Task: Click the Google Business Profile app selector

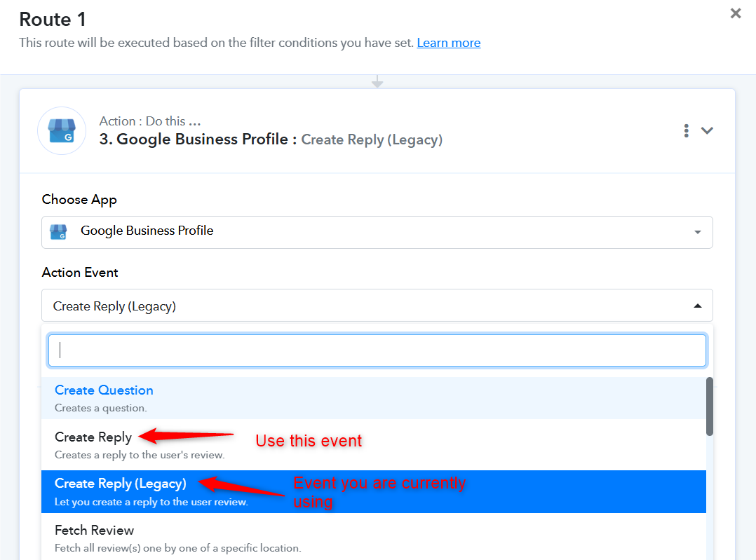Action: click(377, 232)
